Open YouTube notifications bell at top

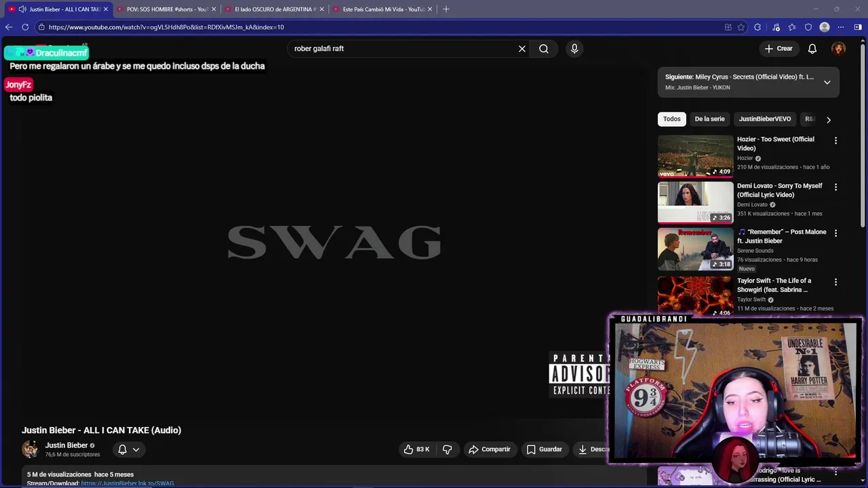812,49
